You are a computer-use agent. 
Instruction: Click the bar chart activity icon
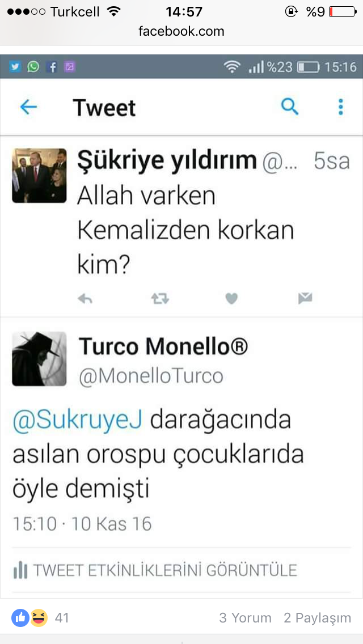click(20, 570)
